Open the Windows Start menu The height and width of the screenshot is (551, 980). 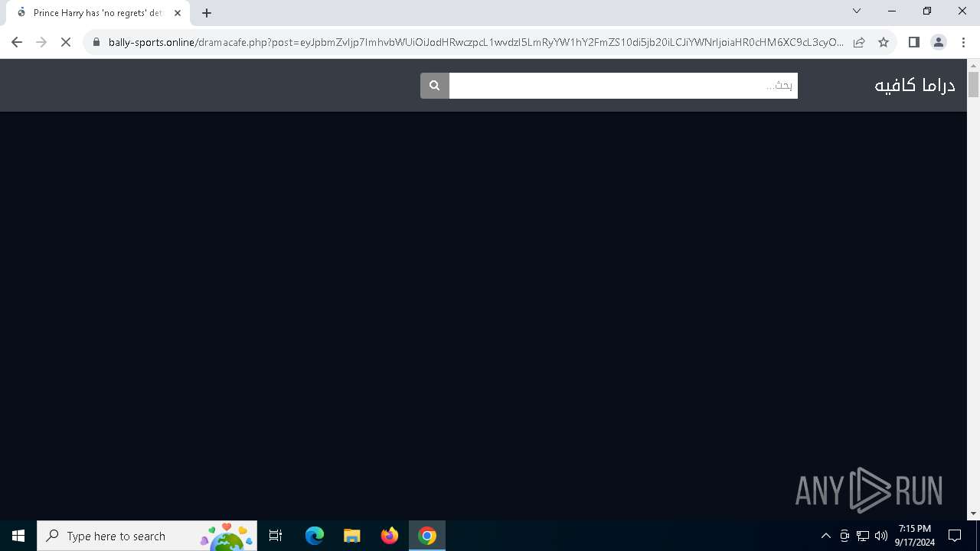(18, 536)
